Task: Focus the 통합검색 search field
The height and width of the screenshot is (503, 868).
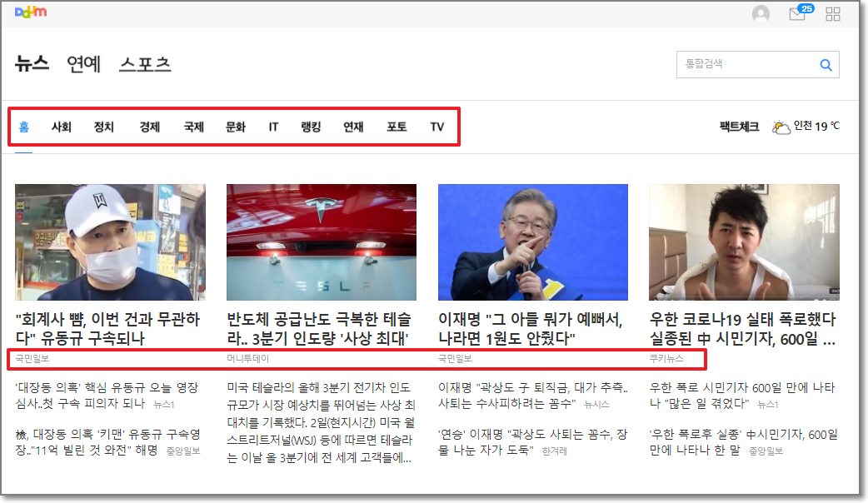Action: coord(757,65)
